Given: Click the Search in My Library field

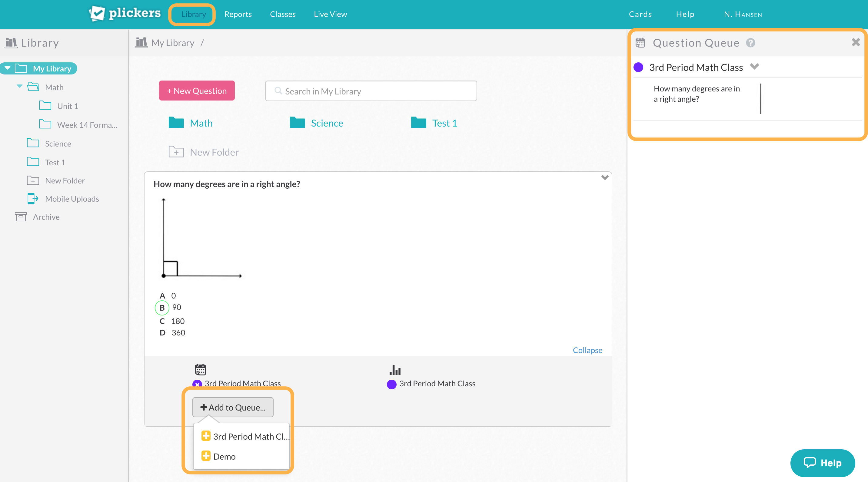Looking at the screenshot, I should [x=371, y=91].
